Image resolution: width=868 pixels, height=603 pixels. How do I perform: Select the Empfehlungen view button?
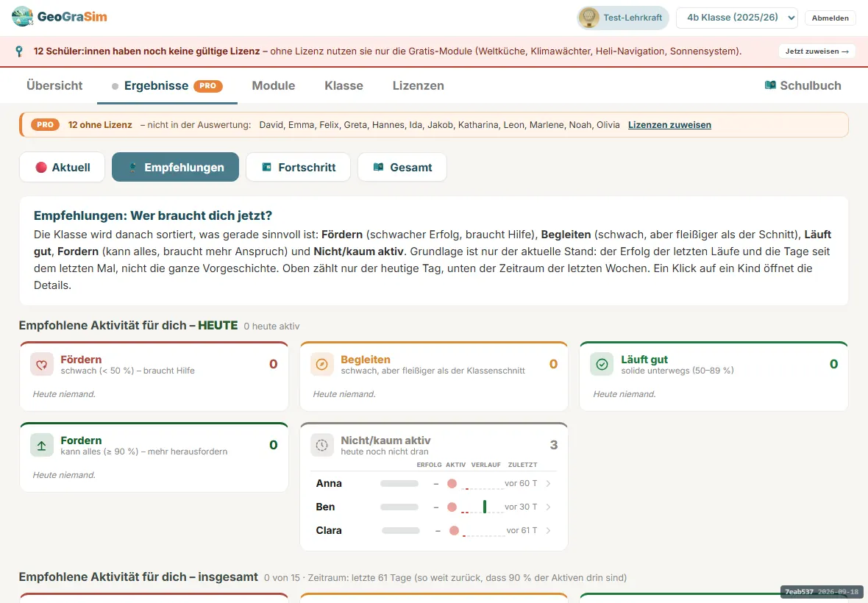click(176, 167)
